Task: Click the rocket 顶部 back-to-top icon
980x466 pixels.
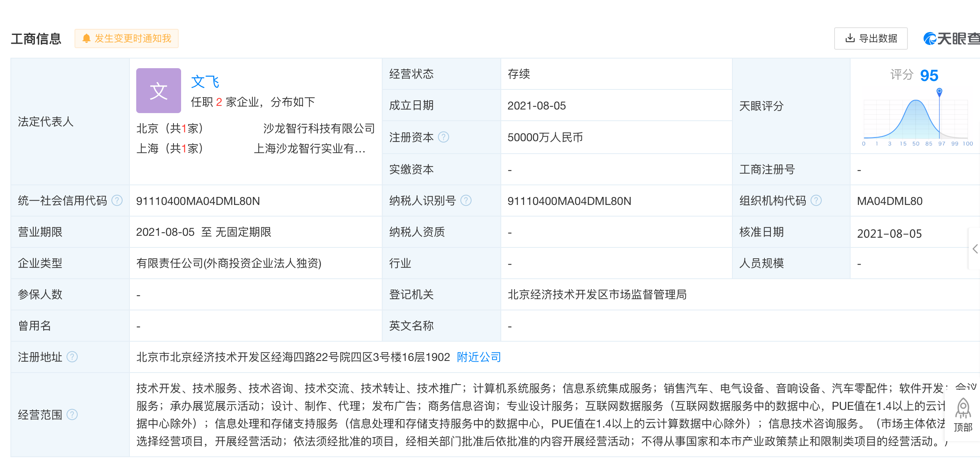Action: (x=963, y=414)
